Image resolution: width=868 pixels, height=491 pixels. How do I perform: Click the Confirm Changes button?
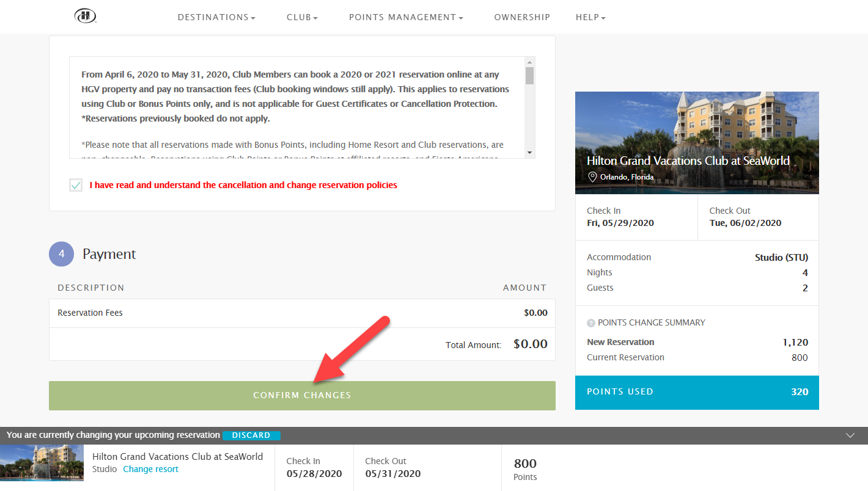(302, 396)
